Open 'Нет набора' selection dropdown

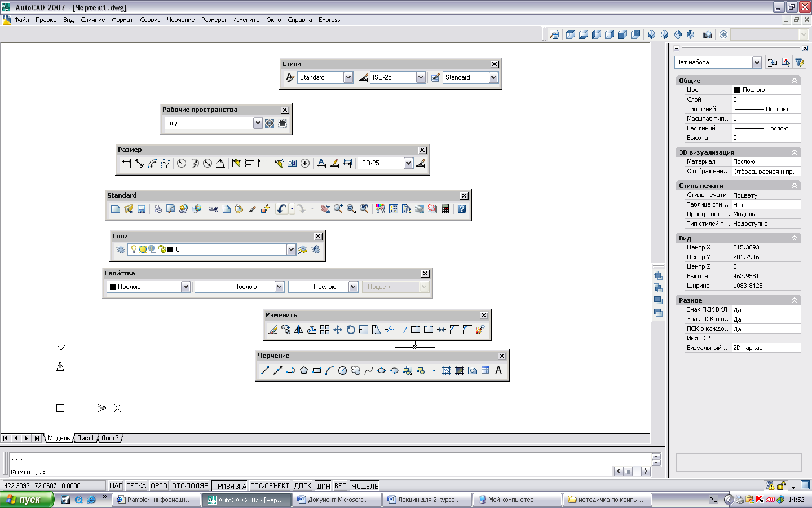click(757, 63)
